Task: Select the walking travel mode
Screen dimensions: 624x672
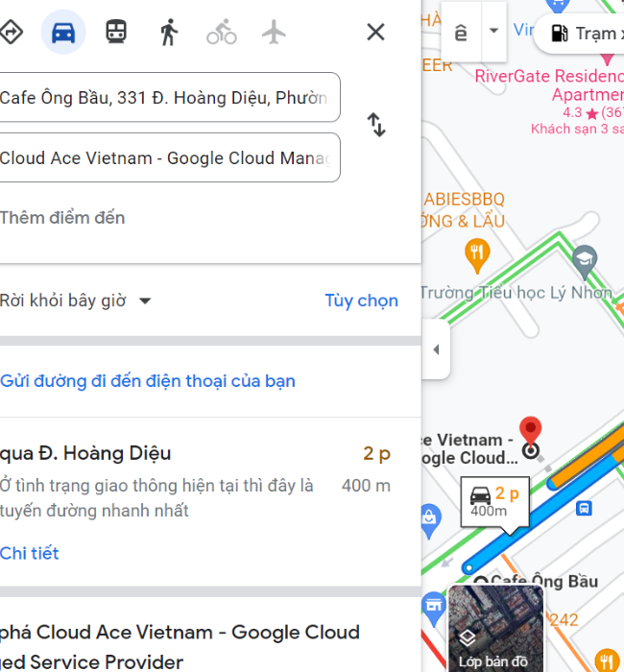Action: pyautogui.click(x=169, y=32)
